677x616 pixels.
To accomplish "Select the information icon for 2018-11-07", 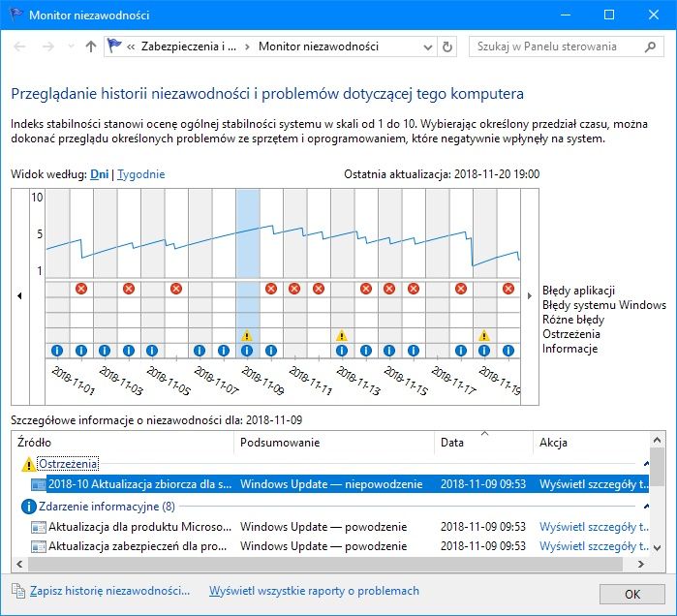I will 200,351.
